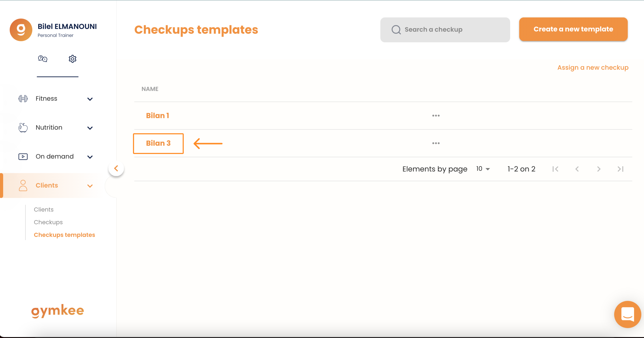
Task: Open the Clients submenu item
Action: 44,209
